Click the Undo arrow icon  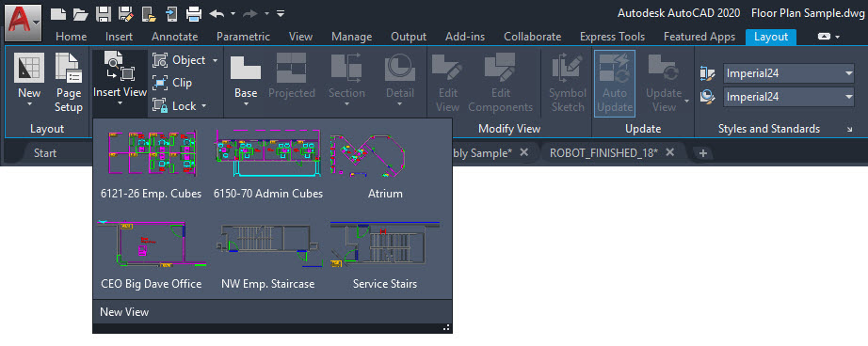tap(217, 13)
